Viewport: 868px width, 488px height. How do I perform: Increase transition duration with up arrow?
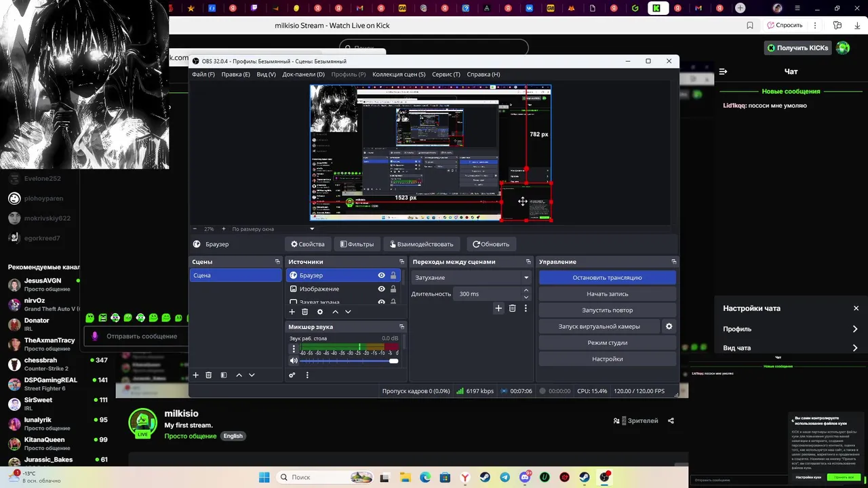coord(526,291)
